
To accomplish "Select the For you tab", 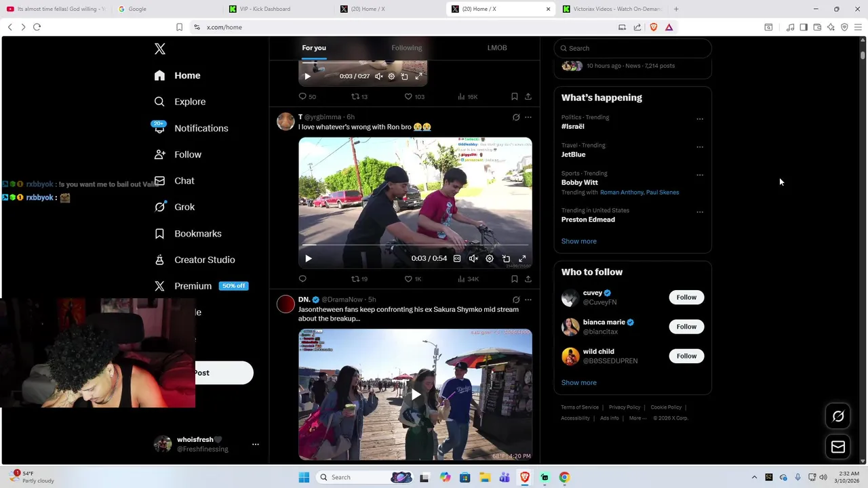I will (314, 47).
